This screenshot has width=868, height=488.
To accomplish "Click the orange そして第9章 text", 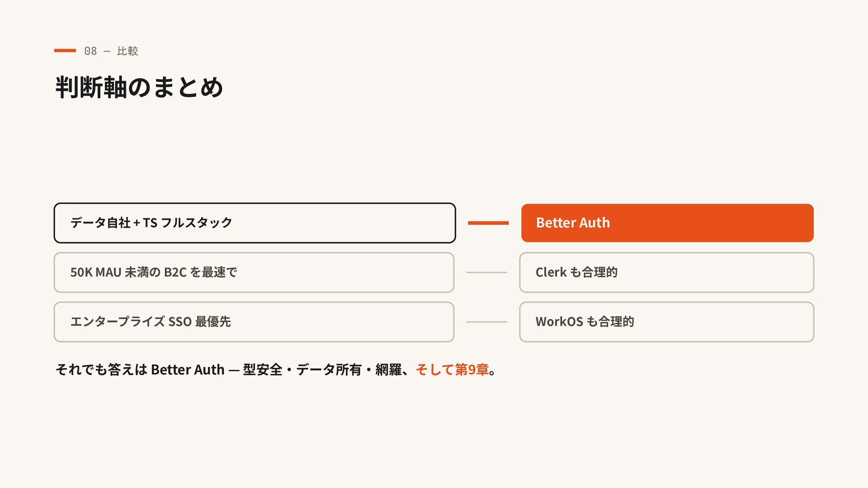I will (x=452, y=370).
